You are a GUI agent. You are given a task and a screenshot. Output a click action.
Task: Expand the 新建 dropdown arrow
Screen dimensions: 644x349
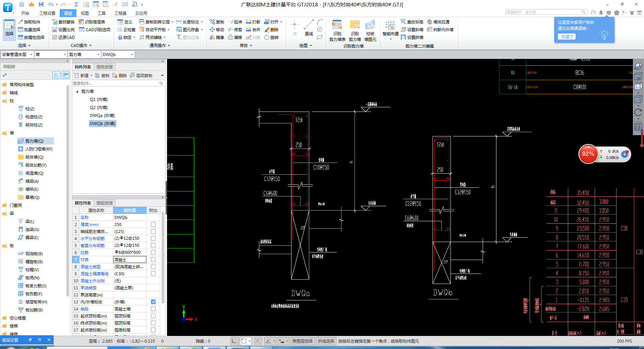point(91,76)
